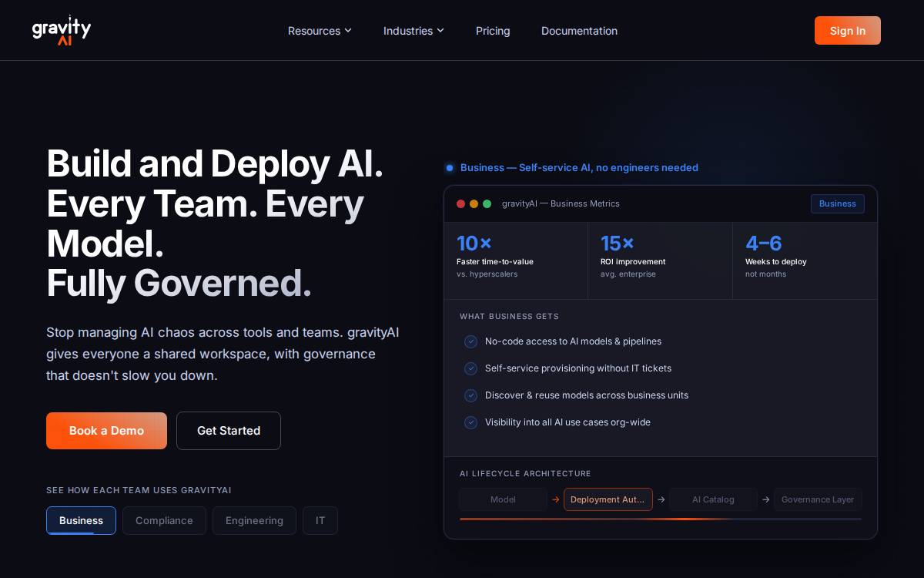Click 'gravityAI — Business Metrics' title
Viewport: 924px width, 578px height.
(x=561, y=203)
